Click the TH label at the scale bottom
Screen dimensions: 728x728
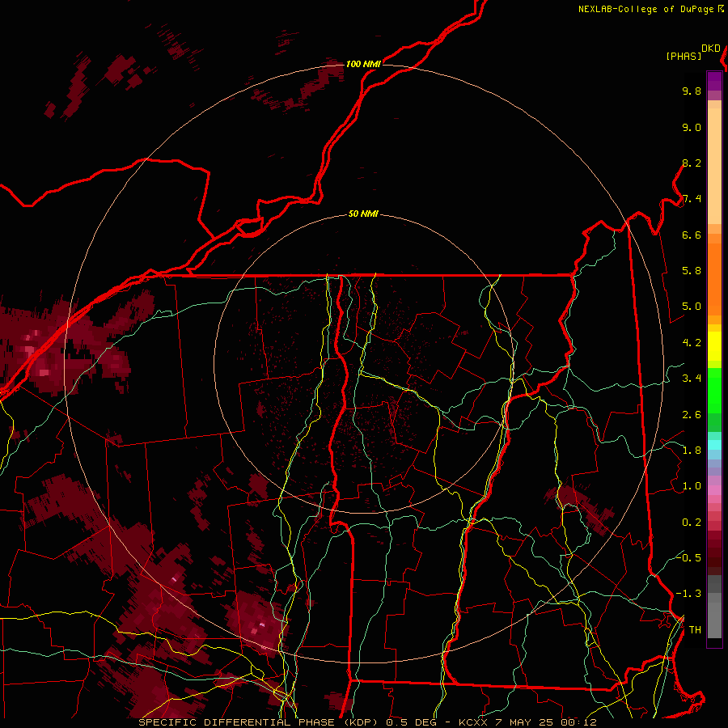[695, 629]
